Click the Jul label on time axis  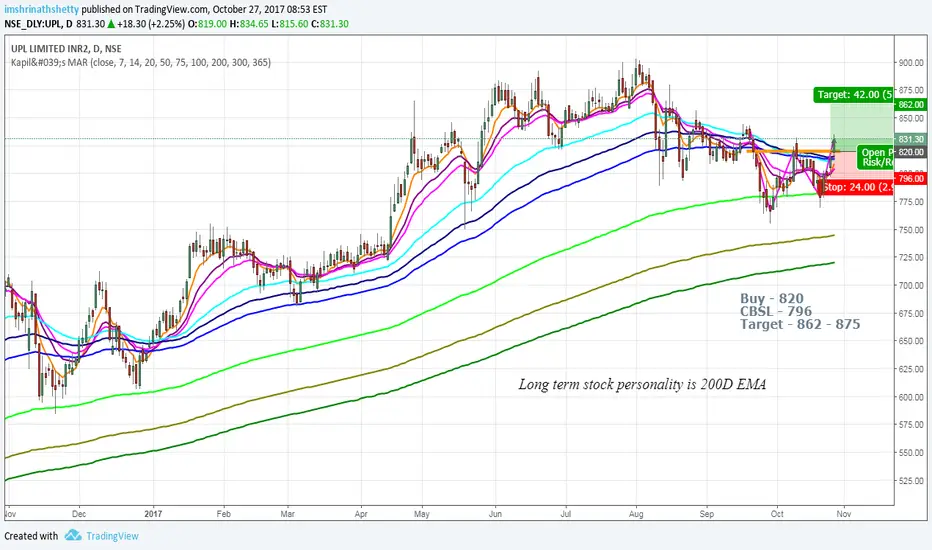565,514
